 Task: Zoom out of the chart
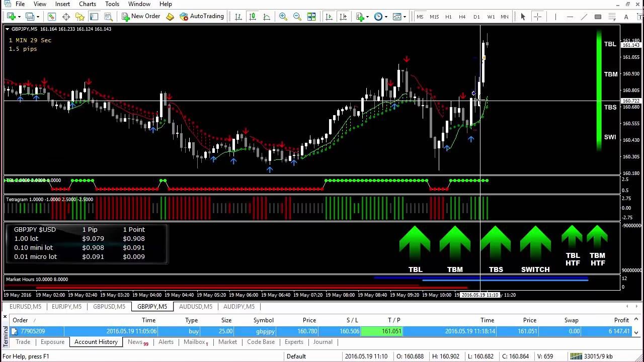point(297,17)
